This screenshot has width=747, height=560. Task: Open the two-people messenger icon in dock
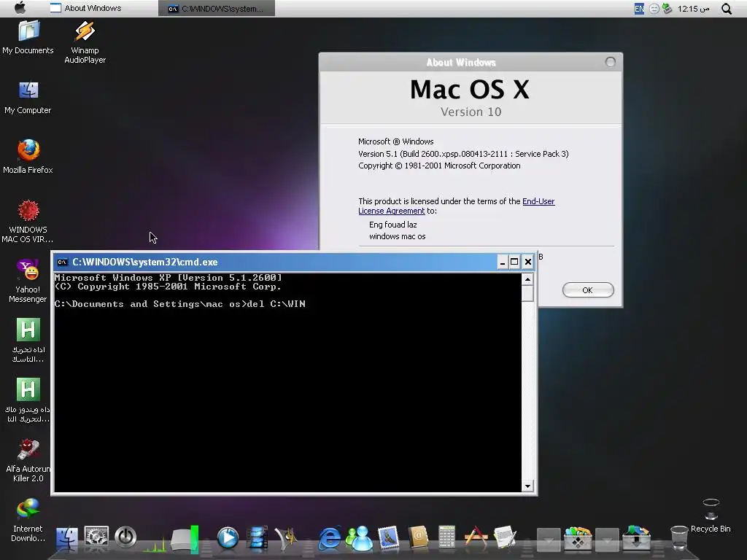click(x=359, y=538)
